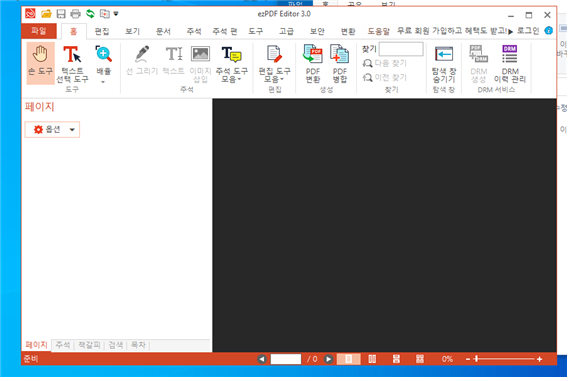The image size is (569, 381).
Task: Save using the floppy disk icon
Action: tap(61, 14)
